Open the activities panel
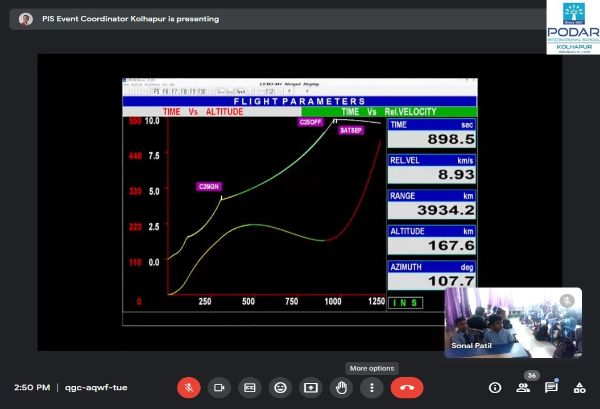Viewport: 600px width, 409px height. point(579,387)
